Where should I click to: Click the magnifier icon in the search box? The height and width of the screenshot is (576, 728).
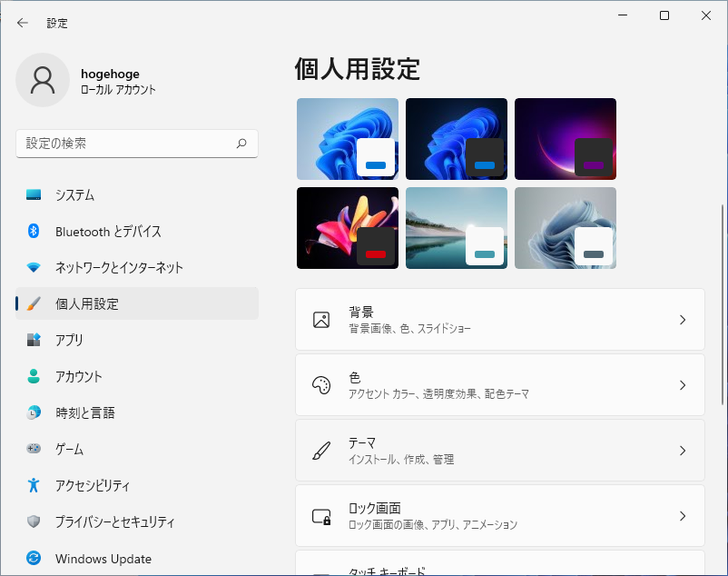[x=241, y=143]
